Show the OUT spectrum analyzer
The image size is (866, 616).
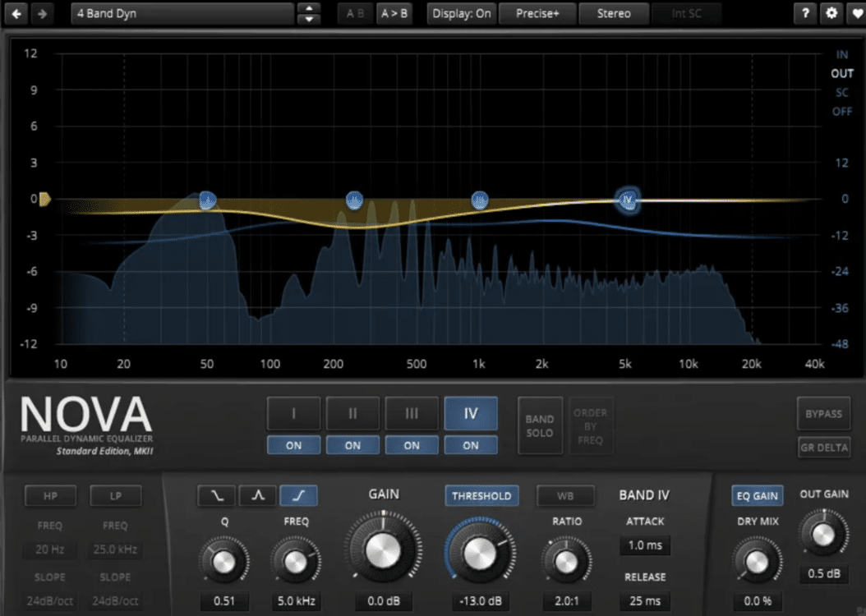(841, 73)
